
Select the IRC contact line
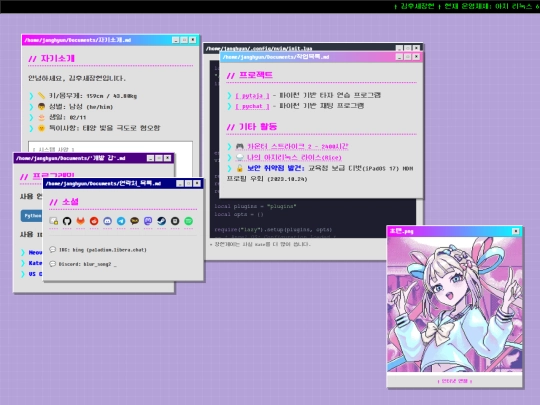(102, 250)
